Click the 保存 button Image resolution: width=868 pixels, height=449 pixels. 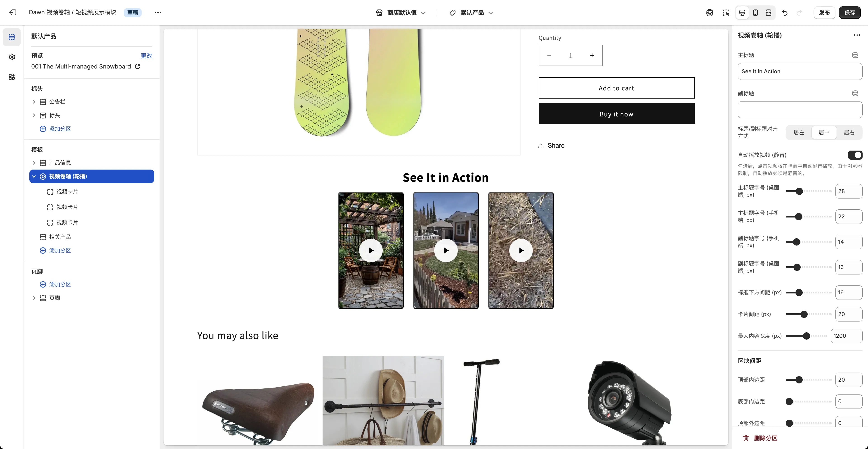pyautogui.click(x=849, y=12)
